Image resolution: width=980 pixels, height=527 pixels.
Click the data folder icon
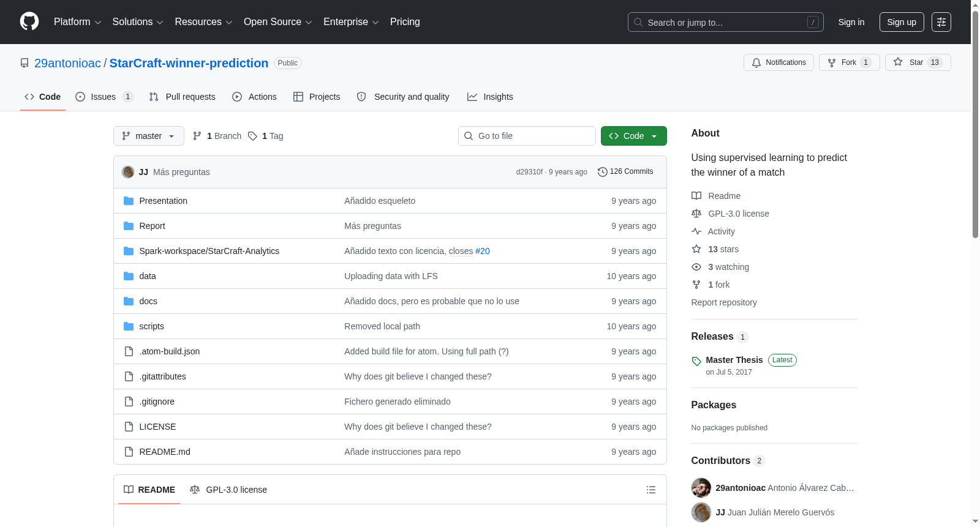(x=129, y=276)
